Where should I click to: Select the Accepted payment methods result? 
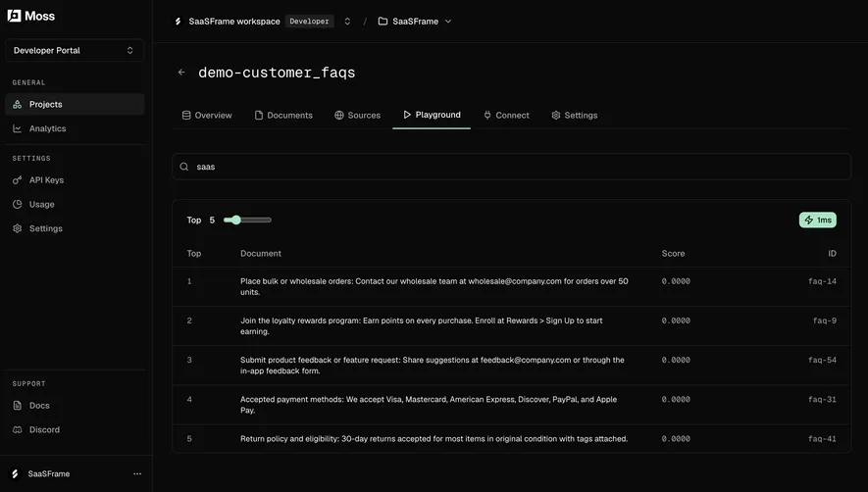click(x=512, y=405)
